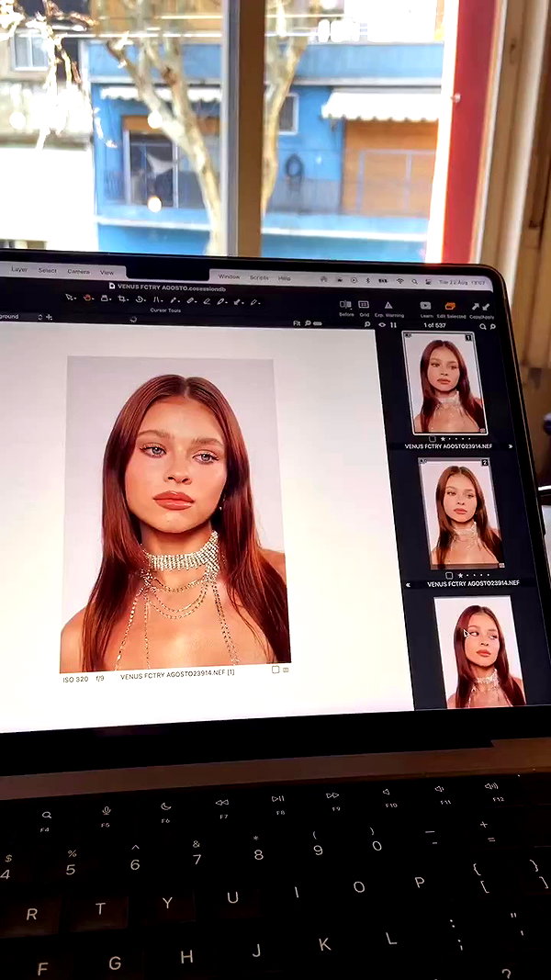Click the viewer zoom-in magnifier icon

[367, 325]
